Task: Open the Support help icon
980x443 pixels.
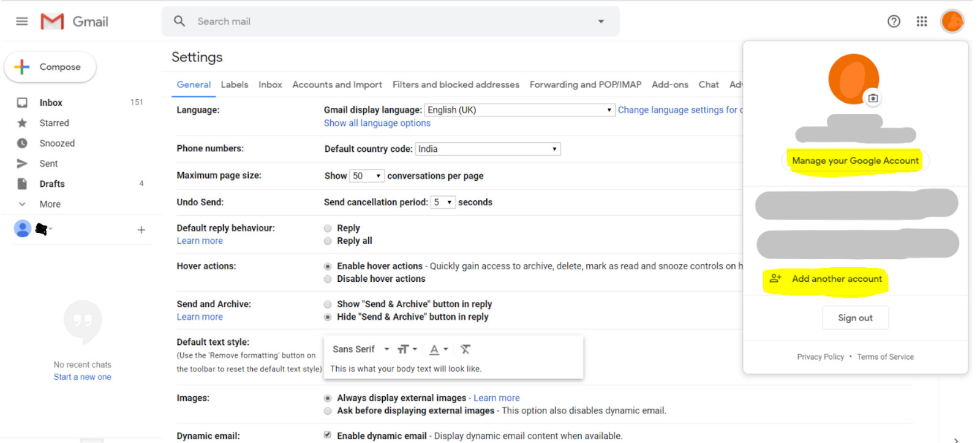Action: point(894,21)
